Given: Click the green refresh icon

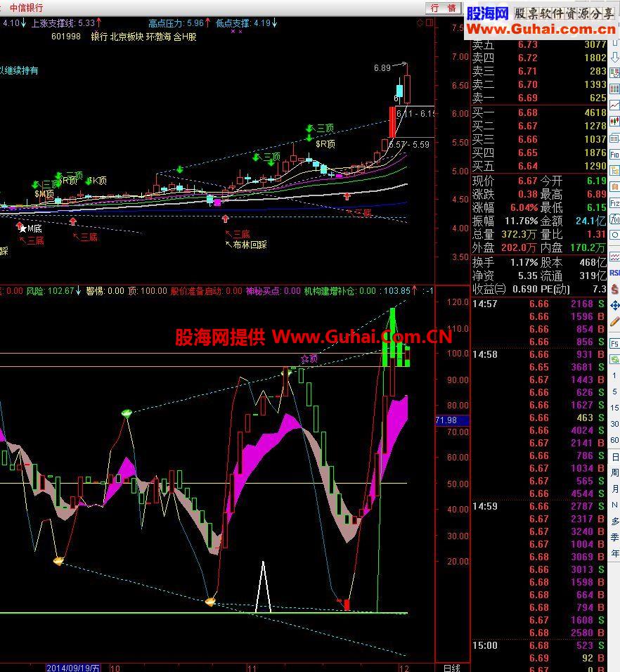Looking at the screenshot, I should [615, 359].
